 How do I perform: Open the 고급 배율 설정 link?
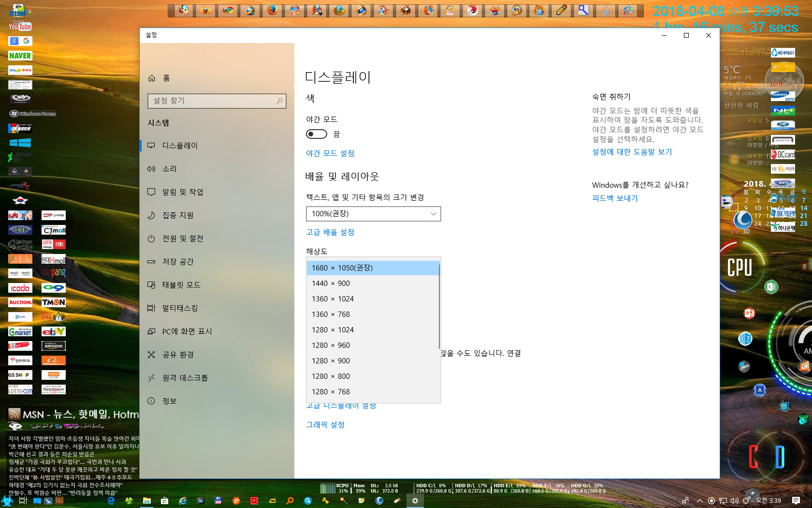click(330, 232)
